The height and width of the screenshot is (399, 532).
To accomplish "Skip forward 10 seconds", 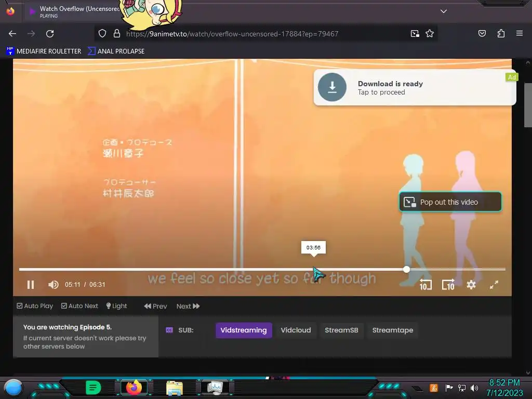I will pyautogui.click(x=448, y=284).
